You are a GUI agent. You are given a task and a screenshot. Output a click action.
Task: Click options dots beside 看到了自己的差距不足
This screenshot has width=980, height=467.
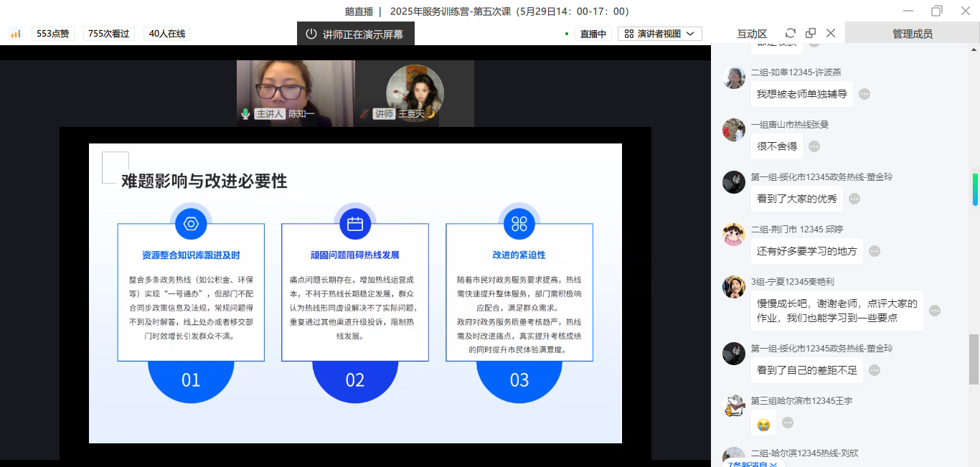click(875, 370)
